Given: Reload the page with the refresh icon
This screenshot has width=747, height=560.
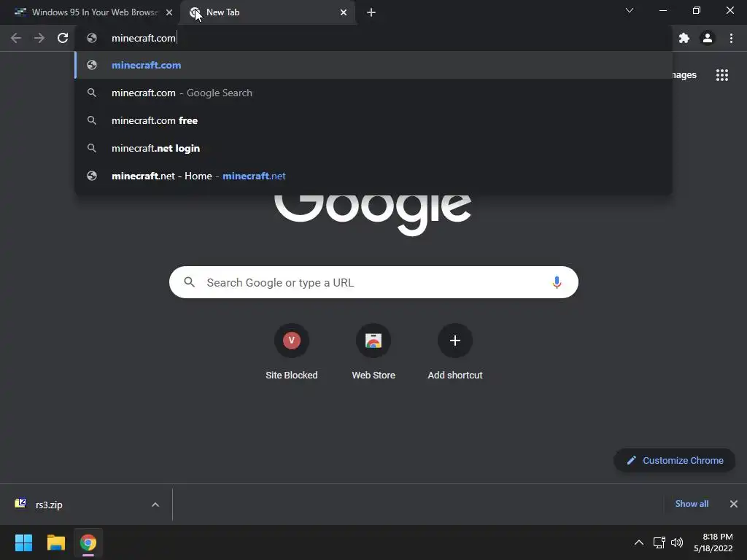Looking at the screenshot, I should (x=63, y=38).
